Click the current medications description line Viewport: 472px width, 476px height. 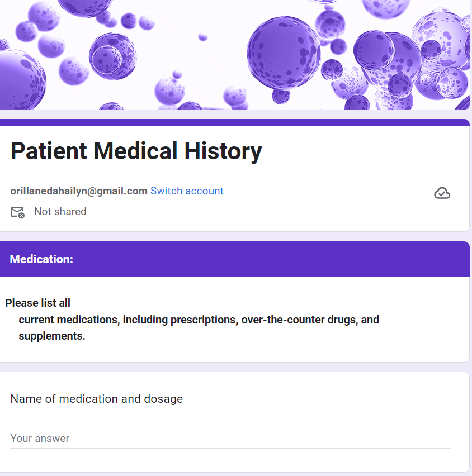coord(199,320)
